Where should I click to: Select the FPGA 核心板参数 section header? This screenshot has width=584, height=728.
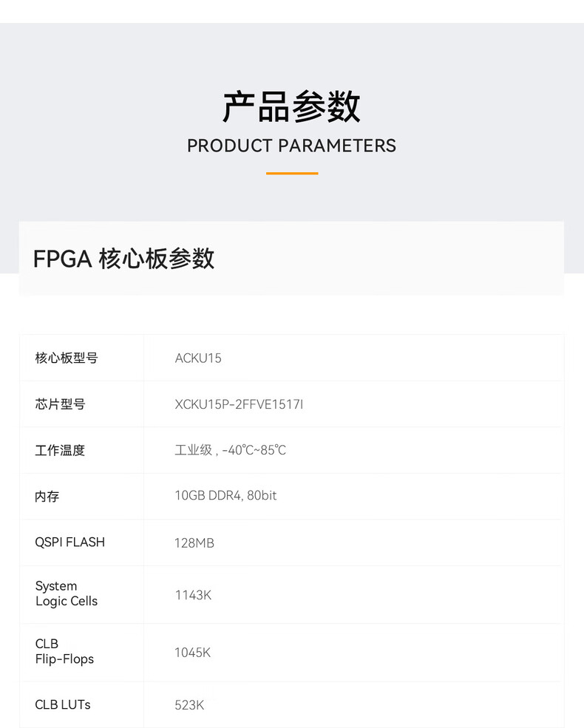tap(123, 259)
